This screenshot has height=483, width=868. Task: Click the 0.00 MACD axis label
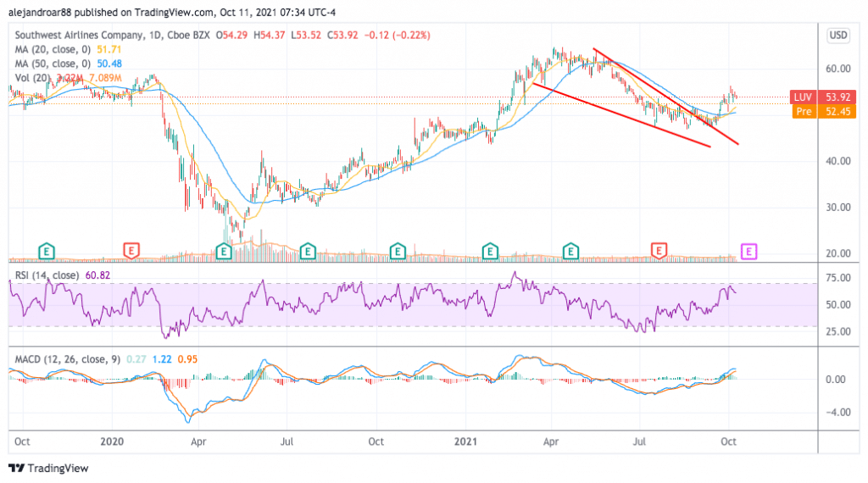pyautogui.click(x=835, y=380)
